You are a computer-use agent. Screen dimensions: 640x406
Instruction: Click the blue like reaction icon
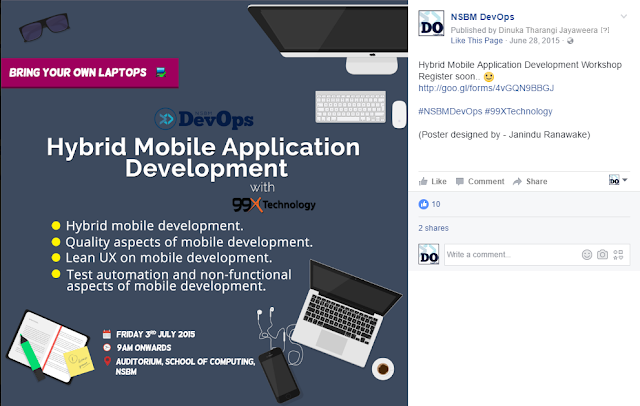424,204
